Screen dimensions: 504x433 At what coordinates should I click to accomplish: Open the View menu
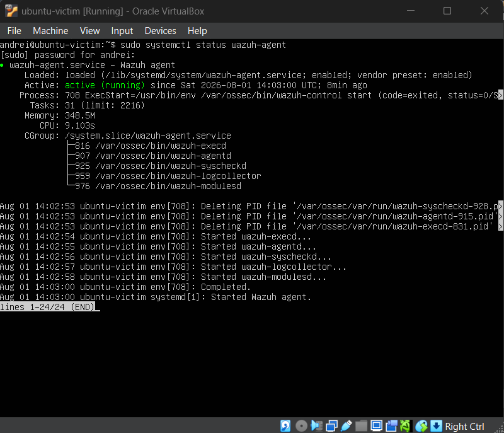tap(89, 31)
